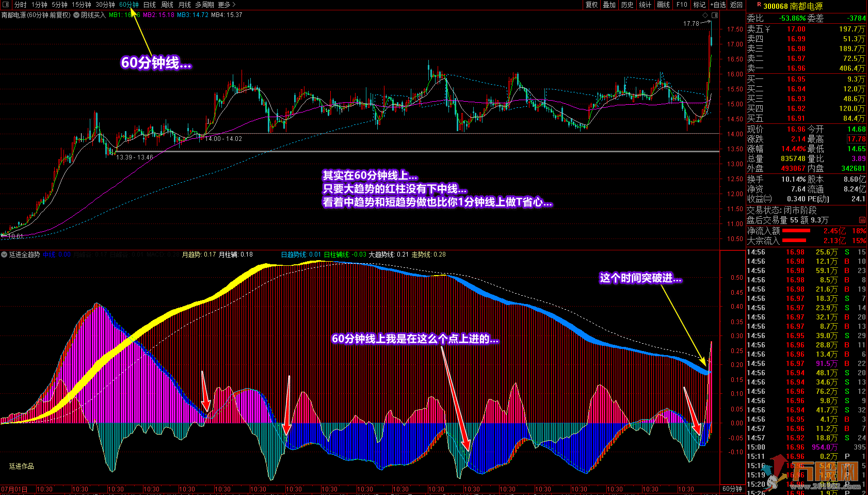Switch to 周线 chart

(167, 5)
